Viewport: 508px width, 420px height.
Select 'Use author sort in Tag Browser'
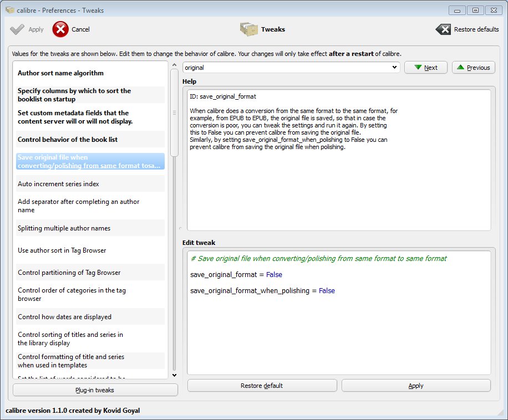90,250
